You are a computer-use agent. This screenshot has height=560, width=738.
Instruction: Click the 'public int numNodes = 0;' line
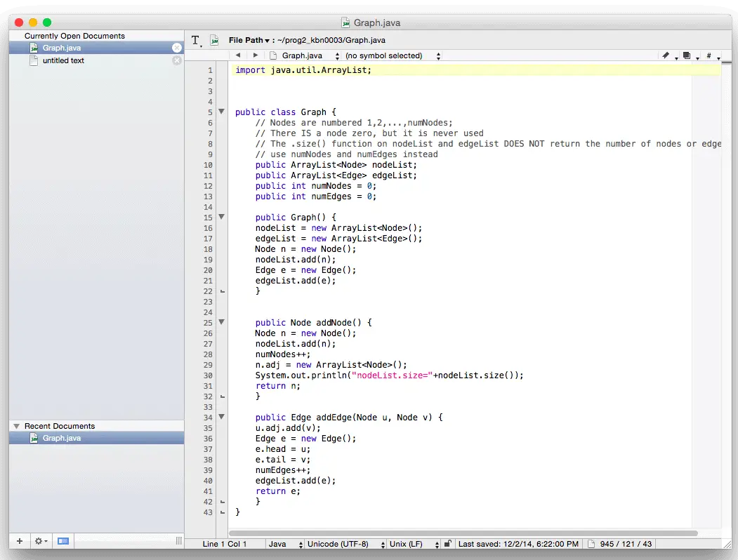tap(316, 186)
